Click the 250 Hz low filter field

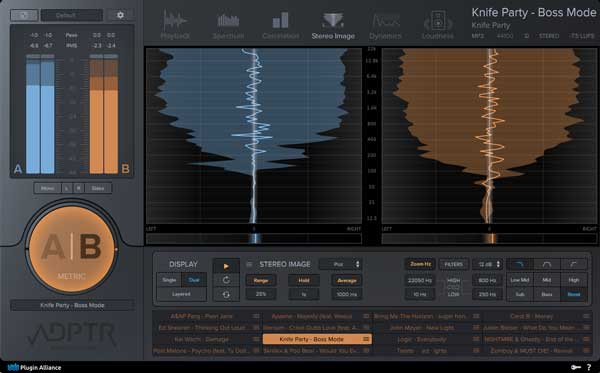(x=487, y=294)
